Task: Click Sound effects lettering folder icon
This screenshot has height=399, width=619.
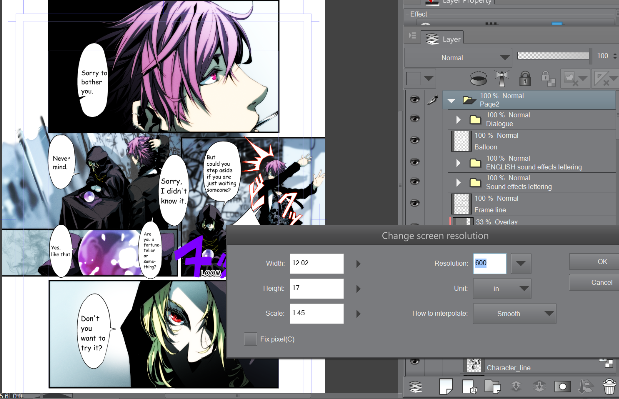Action: (475, 182)
